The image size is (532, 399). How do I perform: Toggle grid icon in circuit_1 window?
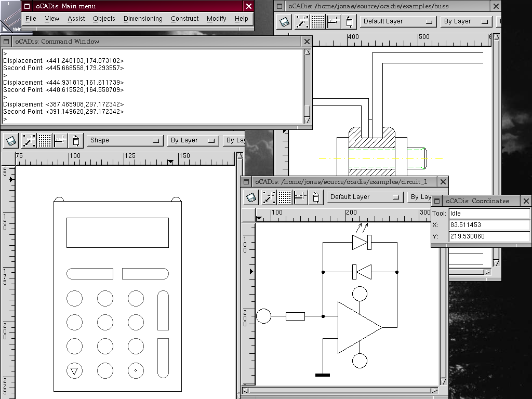[x=285, y=197]
